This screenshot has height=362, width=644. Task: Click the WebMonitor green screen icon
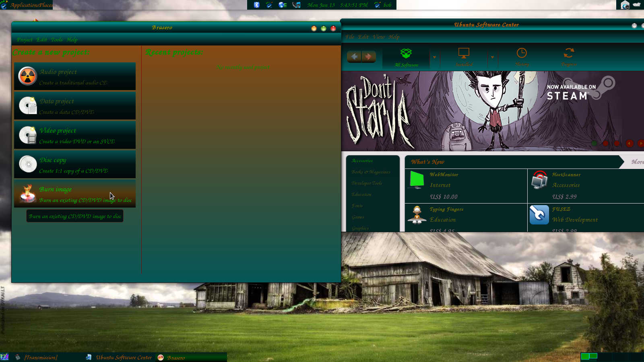coord(417,180)
